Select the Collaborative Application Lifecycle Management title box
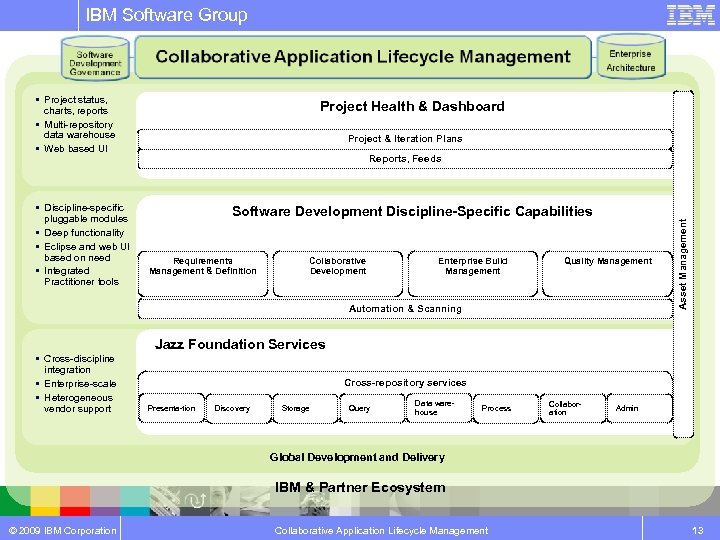 (x=363, y=57)
